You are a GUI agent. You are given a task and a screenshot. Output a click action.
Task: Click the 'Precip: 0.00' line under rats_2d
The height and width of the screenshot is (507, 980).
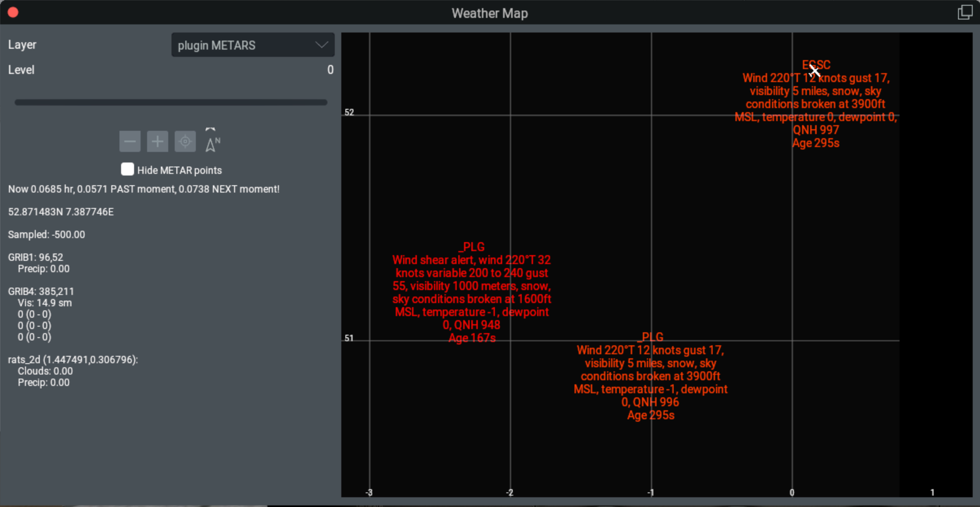[x=43, y=382]
